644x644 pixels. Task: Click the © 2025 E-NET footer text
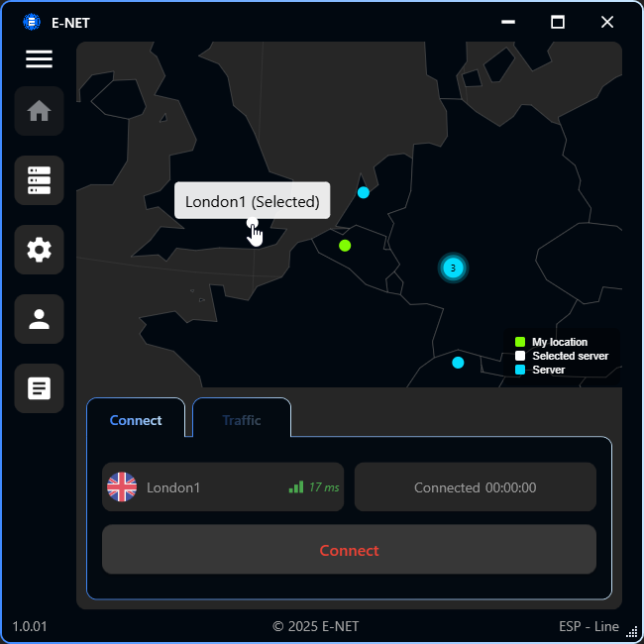pos(315,626)
